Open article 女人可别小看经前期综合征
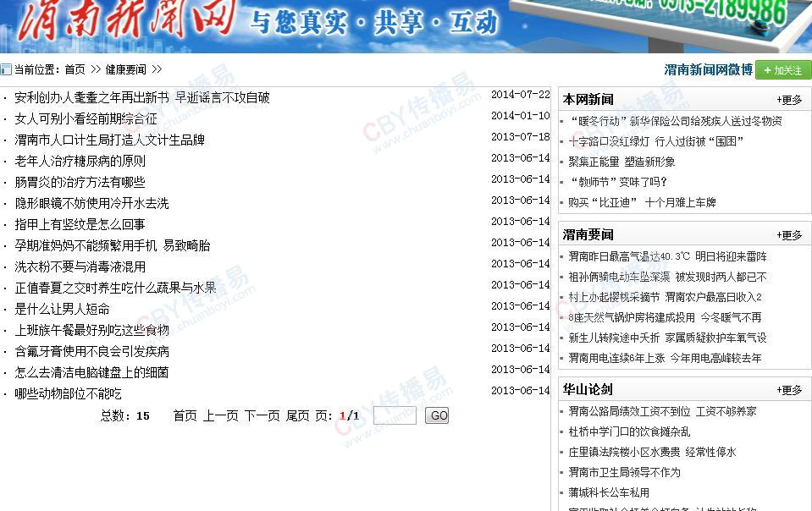 click(x=86, y=118)
